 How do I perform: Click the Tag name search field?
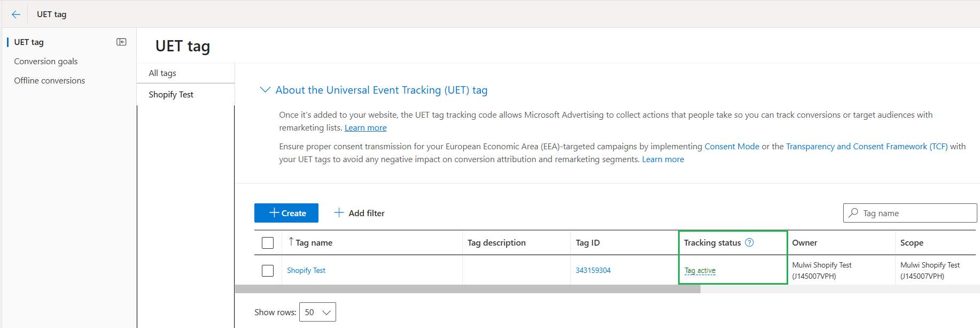point(910,213)
